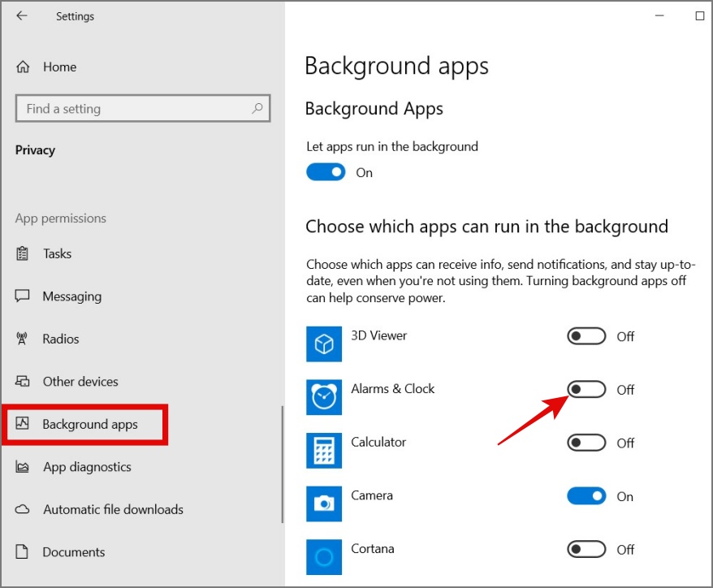Click the Alarms & Clock app icon
Screen dimensions: 713x588
(x=324, y=397)
